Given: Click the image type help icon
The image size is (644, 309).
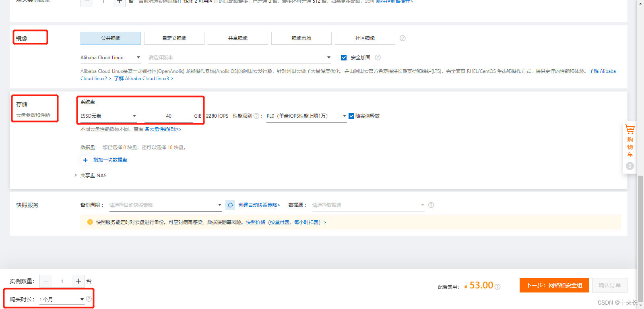Looking at the screenshot, I should (x=402, y=38).
